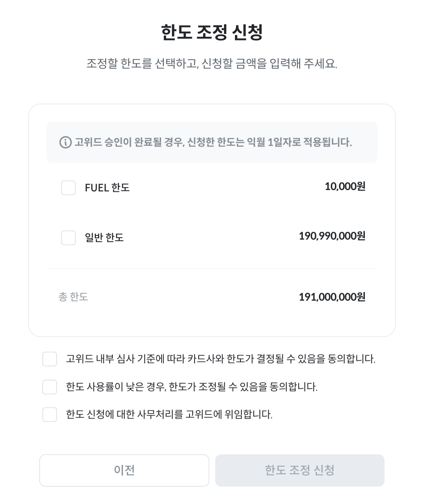Check the FUEL 한도 checkbox

point(68,188)
